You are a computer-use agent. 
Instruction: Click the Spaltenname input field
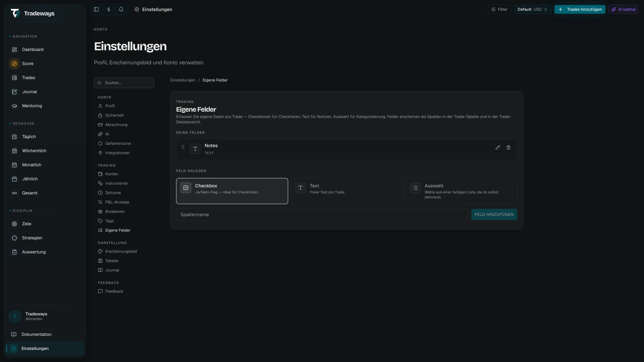[322, 215]
